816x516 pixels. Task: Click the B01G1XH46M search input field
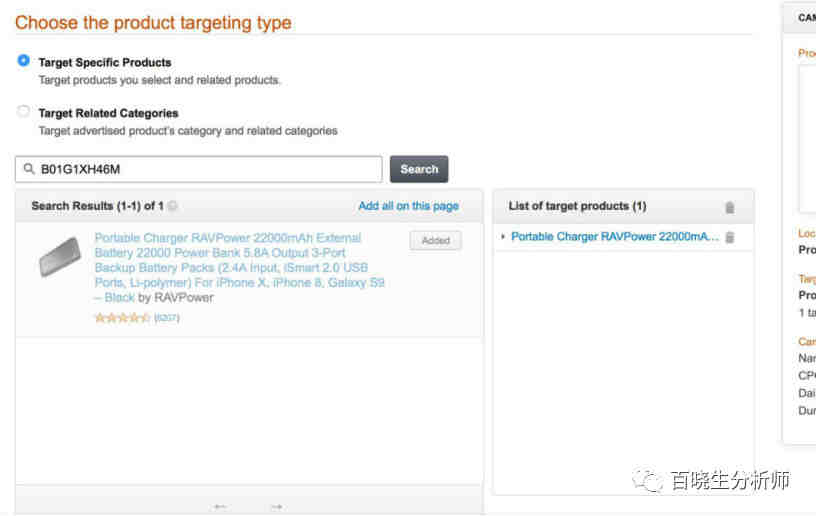(x=199, y=169)
